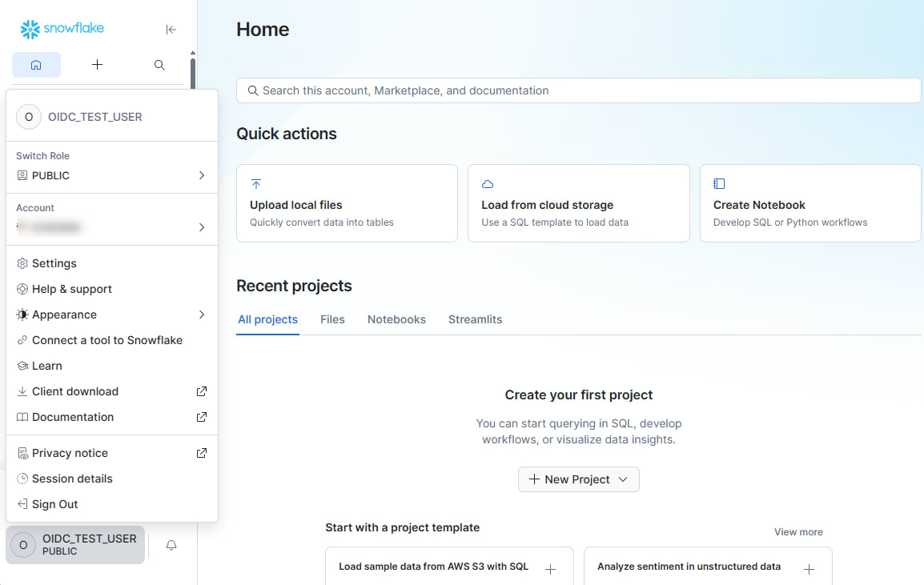Click the Home page heading
924x585 pixels.
pos(263,30)
